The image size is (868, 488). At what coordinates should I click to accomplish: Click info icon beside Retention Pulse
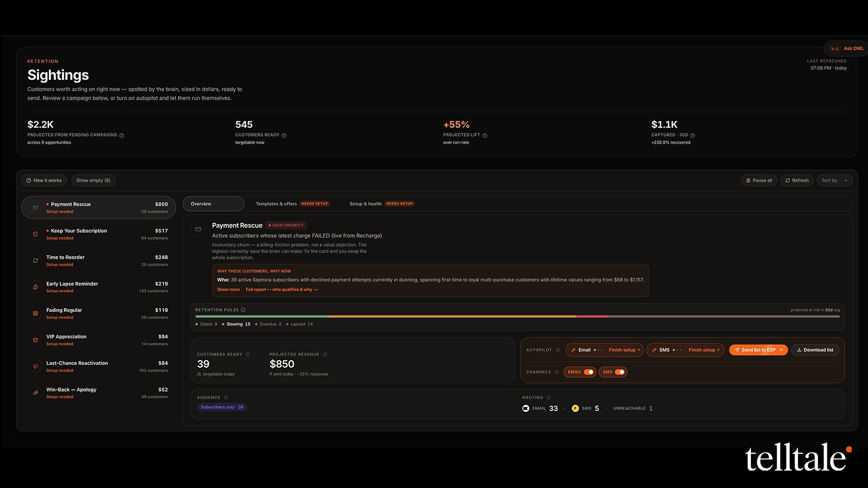coord(243,310)
